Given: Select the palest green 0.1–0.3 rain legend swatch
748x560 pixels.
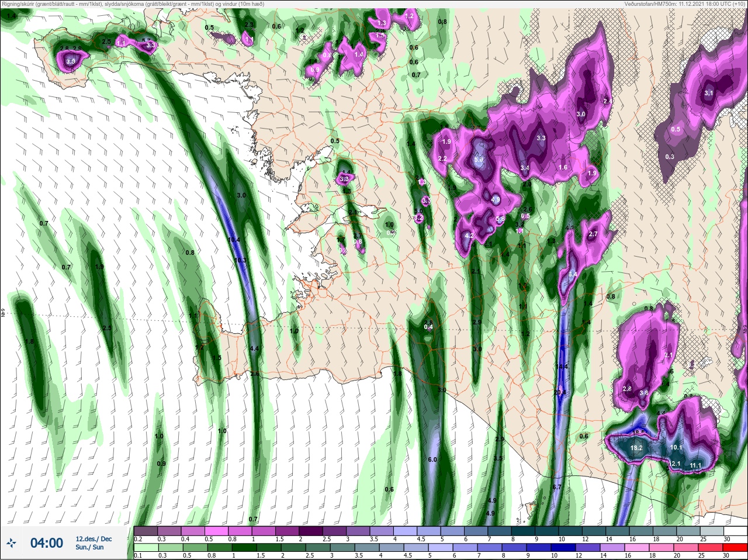Looking at the screenshot, I should 146,547.
